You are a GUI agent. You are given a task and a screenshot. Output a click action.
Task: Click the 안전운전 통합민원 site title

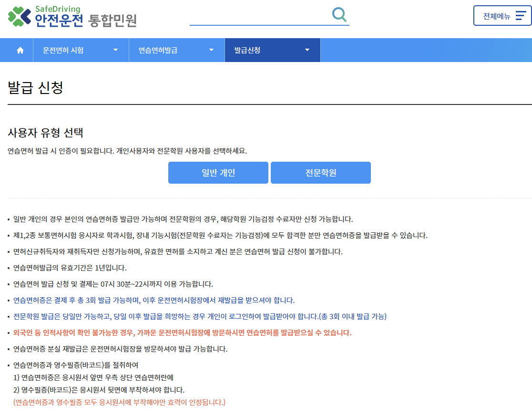coord(86,21)
